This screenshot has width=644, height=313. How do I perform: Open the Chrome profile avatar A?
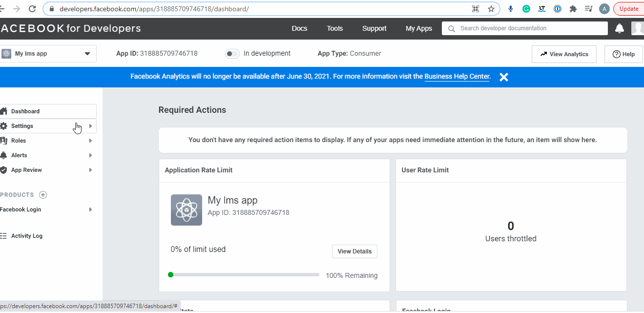click(x=604, y=9)
